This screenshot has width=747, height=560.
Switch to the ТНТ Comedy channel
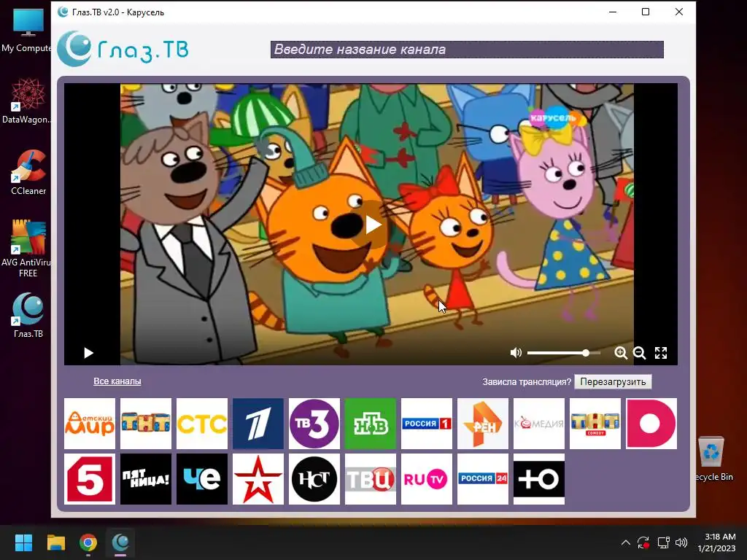(595, 424)
